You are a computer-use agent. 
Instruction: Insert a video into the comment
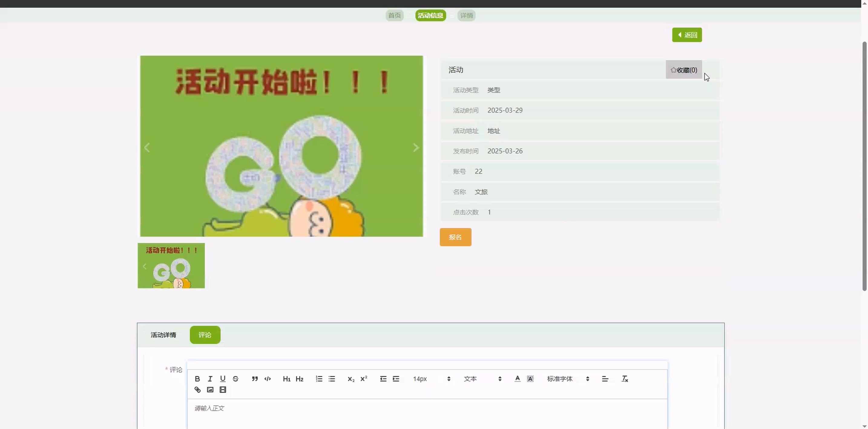pyautogui.click(x=223, y=390)
